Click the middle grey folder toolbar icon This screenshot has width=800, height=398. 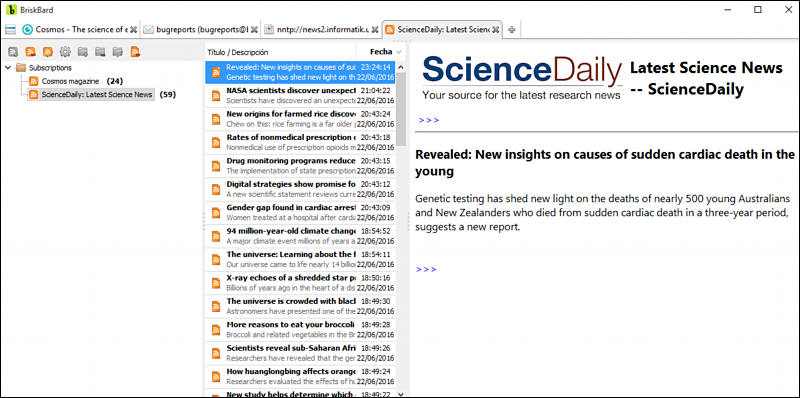(101, 52)
